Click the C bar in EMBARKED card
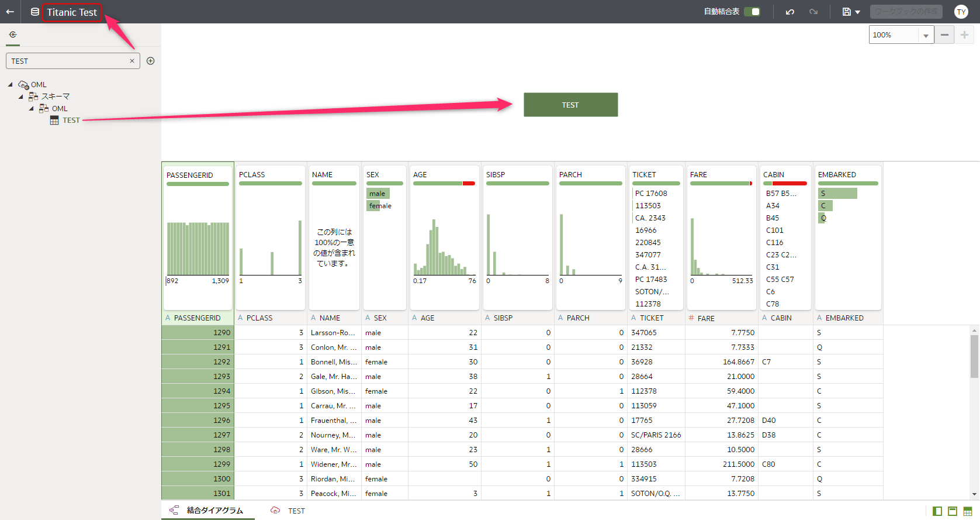Viewport: 980px width, 520px height. coord(825,206)
